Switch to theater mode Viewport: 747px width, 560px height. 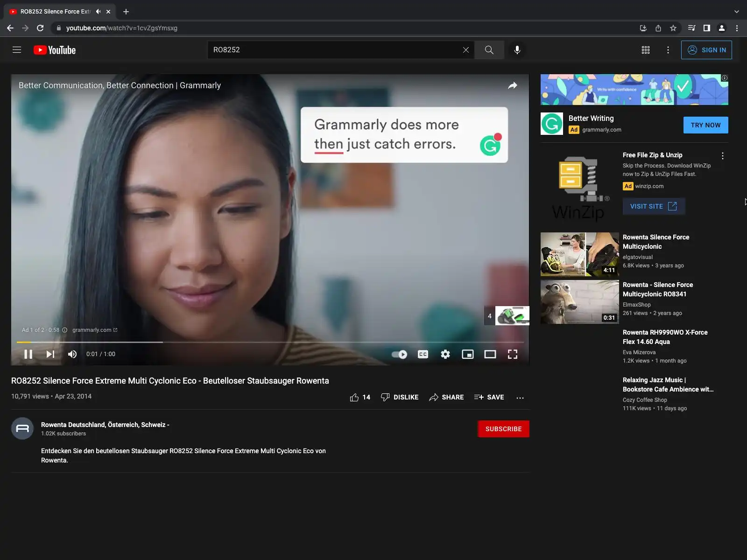click(x=490, y=354)
